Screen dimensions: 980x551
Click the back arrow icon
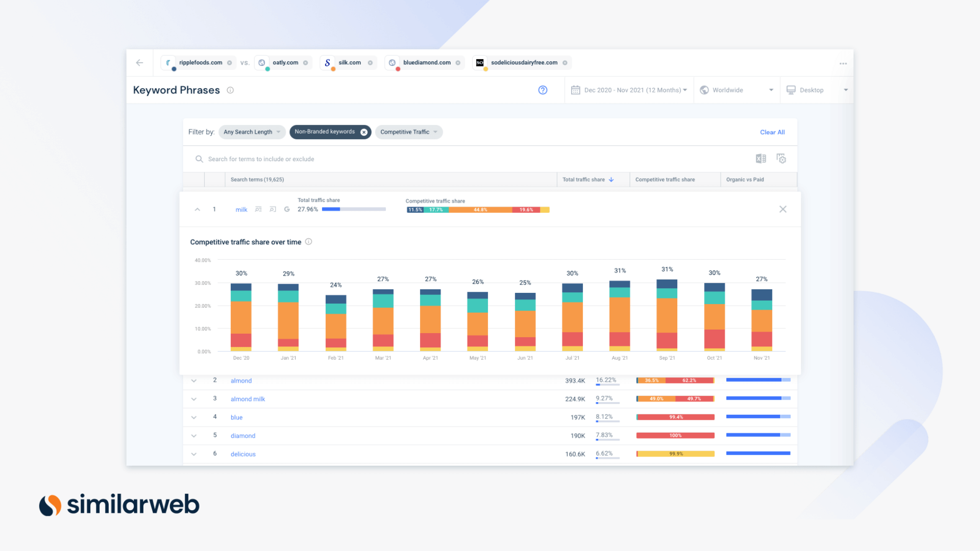tap(139, 63)
